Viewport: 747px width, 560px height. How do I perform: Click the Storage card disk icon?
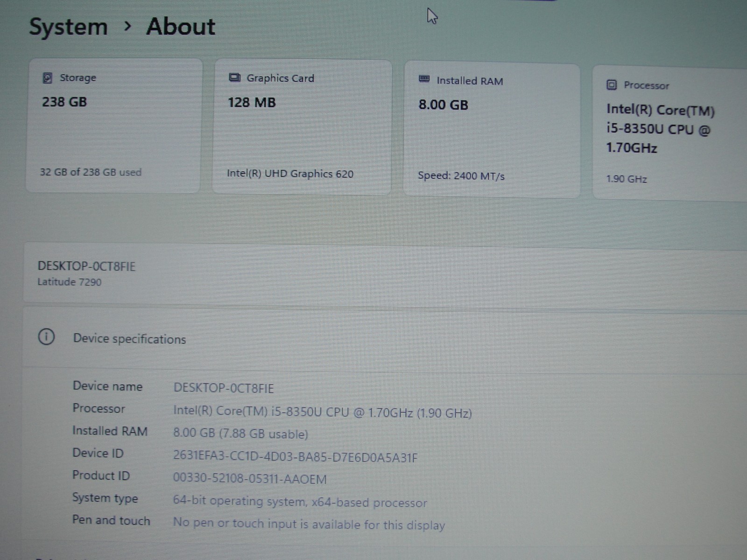point(47,78)
